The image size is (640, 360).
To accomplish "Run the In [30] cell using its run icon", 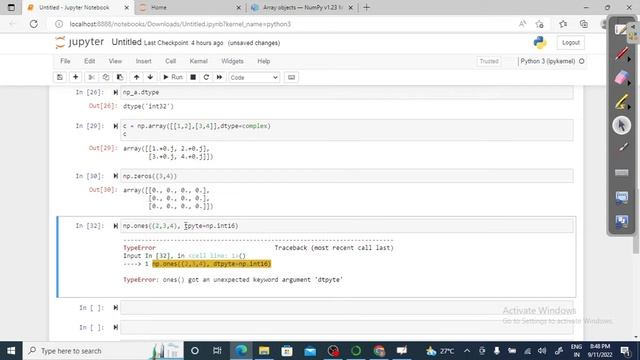I will click(x=116, y=176).
